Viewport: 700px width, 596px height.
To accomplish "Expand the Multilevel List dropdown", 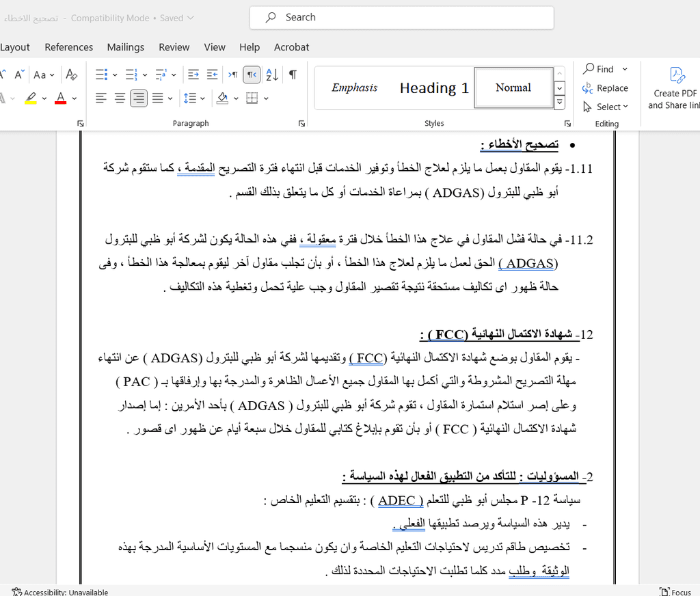I will click(174, 74).
